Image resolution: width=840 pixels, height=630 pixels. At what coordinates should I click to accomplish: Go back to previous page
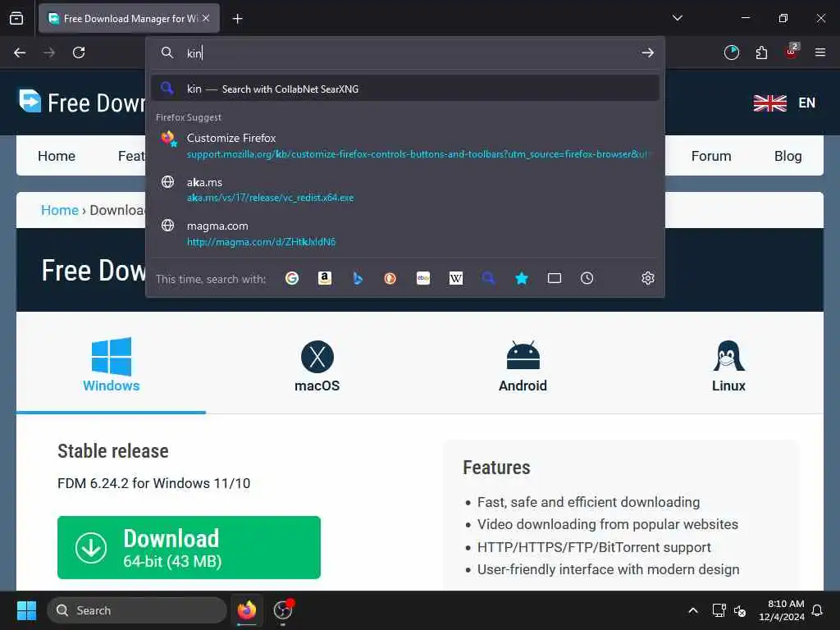pos(20,52)
